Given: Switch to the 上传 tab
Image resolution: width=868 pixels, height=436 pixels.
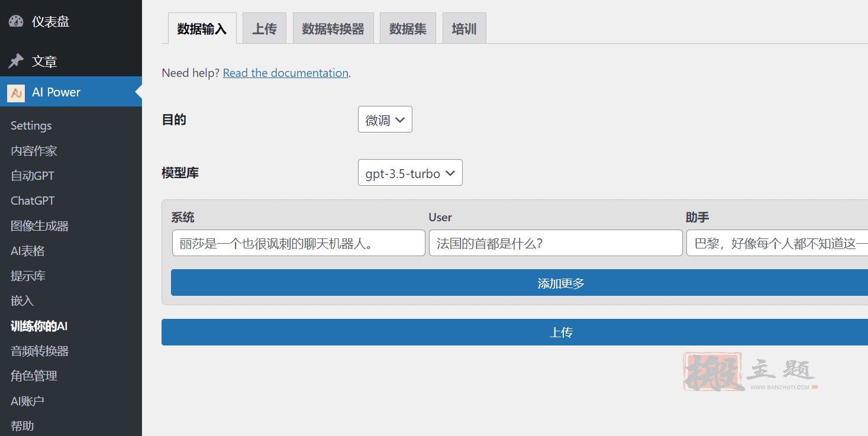Looking at the screenshot, I should pyautogui.click(x=264, y=28).
